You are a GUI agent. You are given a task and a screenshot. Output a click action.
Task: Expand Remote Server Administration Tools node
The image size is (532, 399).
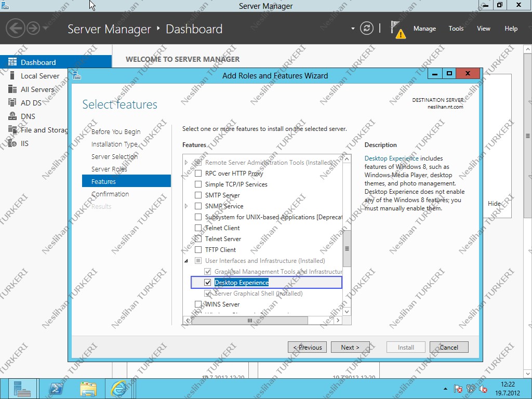tap(186, 163)
